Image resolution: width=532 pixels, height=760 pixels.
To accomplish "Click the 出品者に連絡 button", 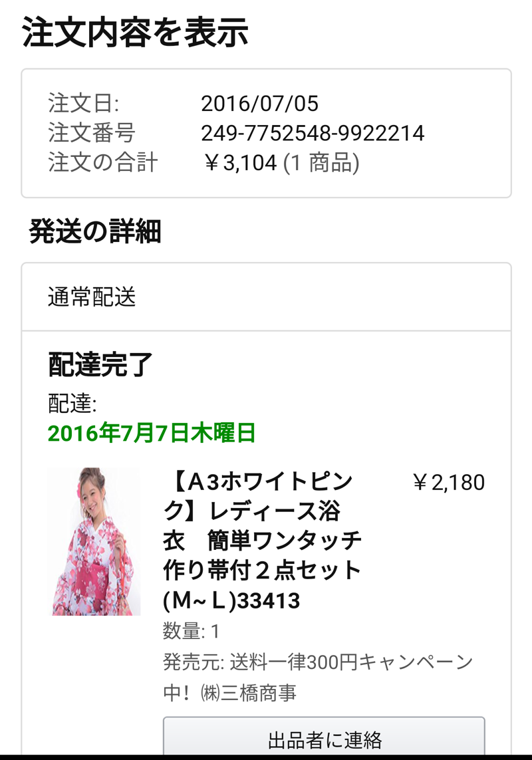I will pyautogui.click(x=324, y=737).
